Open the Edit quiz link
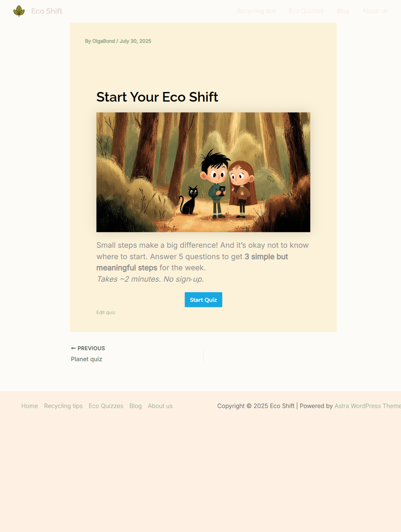401x532 pixels. (x=106, y=312)
